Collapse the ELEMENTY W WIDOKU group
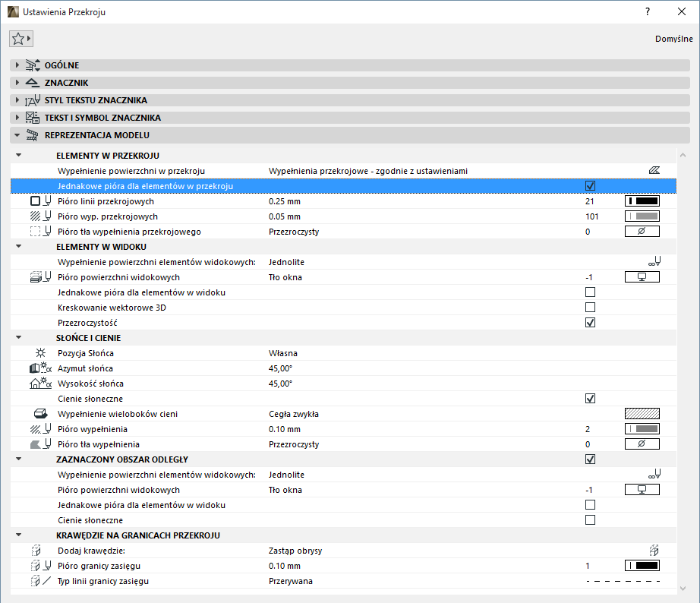700x603 pixels. tap(19, 247)
